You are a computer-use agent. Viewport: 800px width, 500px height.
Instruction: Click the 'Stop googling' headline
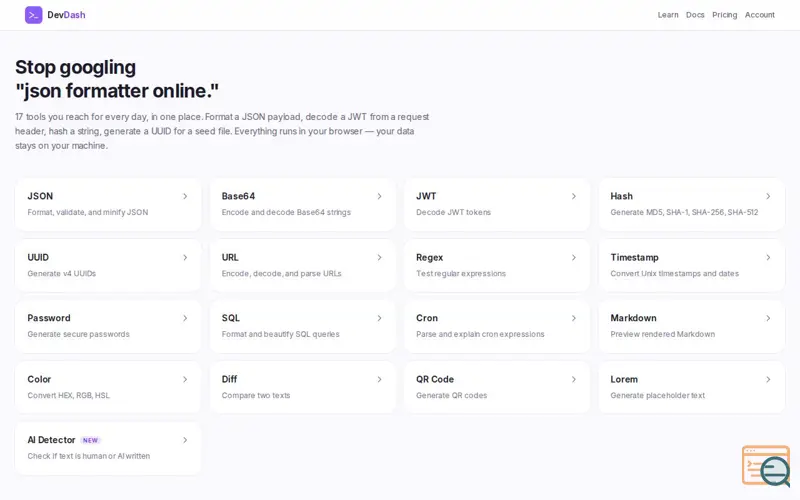tap(76, 67)
